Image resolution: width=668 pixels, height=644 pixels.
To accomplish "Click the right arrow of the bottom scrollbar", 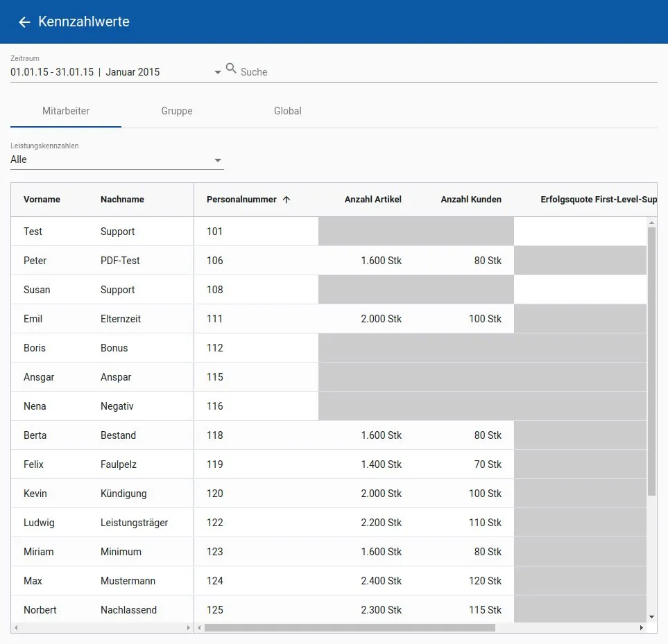I will [641, 627].
